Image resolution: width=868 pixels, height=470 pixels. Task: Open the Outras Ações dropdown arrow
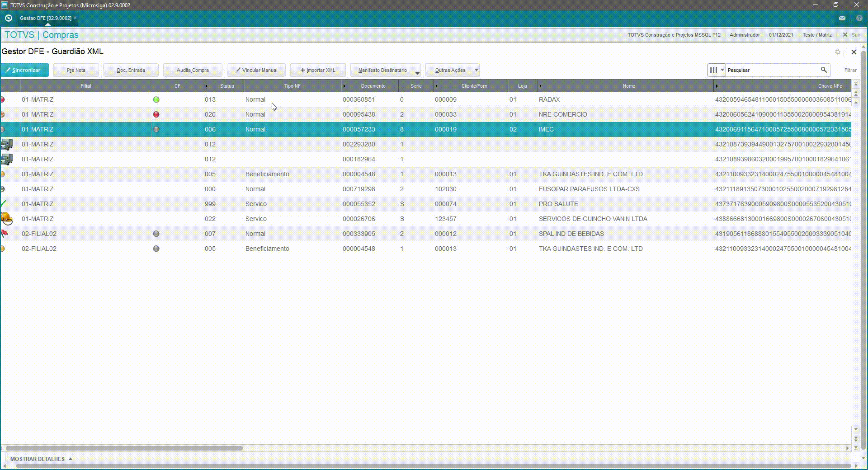pyautogui.click(x=476, y=70)
